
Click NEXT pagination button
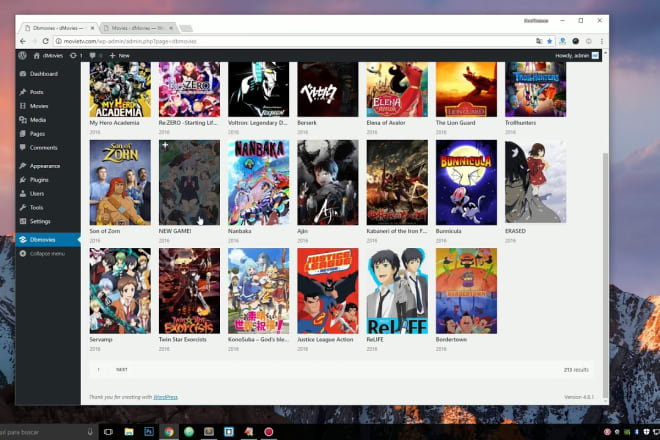(122, 369)
